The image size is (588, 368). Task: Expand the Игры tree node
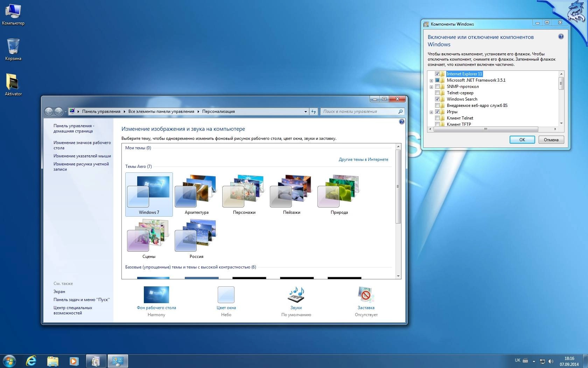pyautogui.click(x=431, y=112)
